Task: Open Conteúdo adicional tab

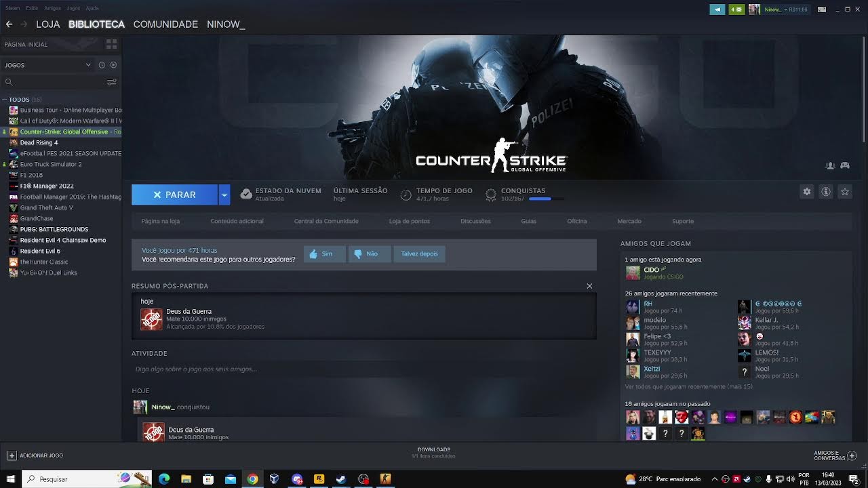Action: point(237,221)
